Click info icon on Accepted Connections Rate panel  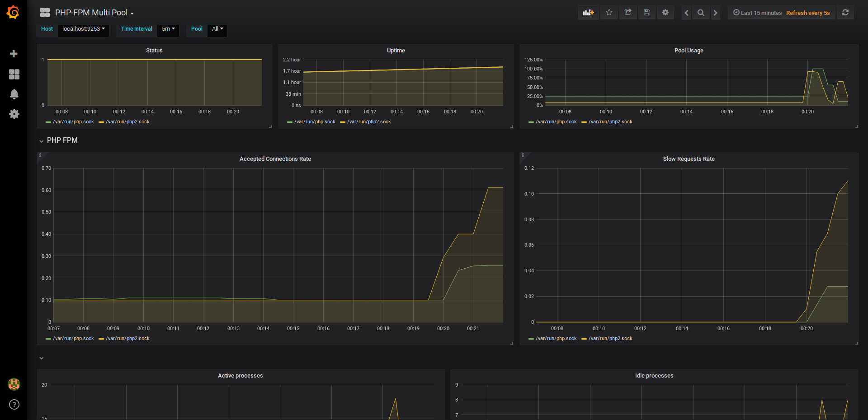click(40, 155)
